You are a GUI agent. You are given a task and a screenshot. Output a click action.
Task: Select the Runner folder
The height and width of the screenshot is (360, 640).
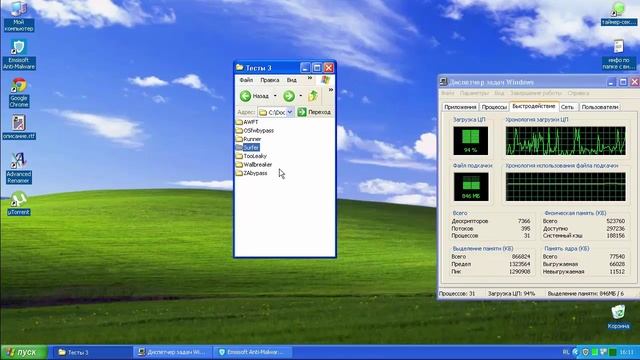[x=249, y=139]
